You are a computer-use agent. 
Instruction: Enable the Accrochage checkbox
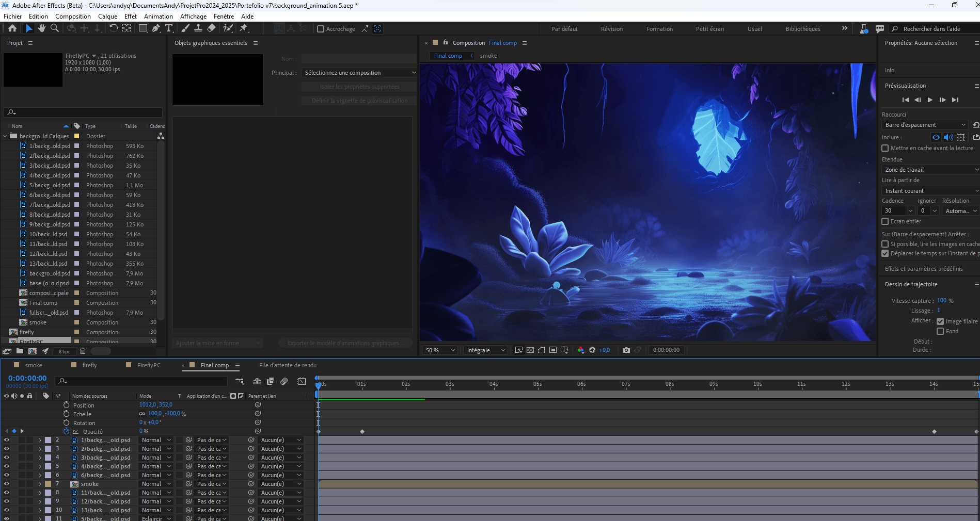click(x=321, y=29)
